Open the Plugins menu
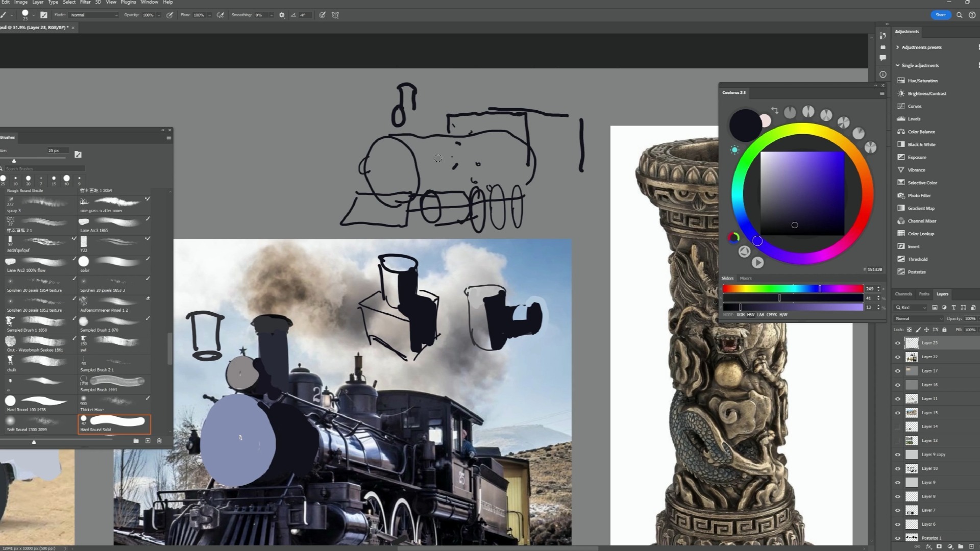This screenshot has height=551, width=980. click(x=128, y=3)
